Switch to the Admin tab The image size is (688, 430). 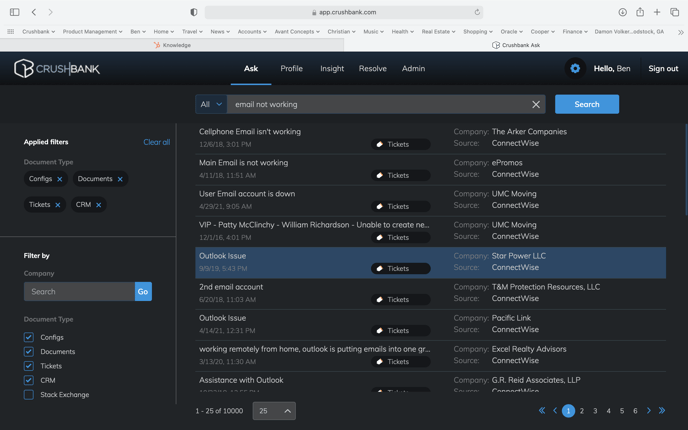pyautogui.click(x=413, y=68)
